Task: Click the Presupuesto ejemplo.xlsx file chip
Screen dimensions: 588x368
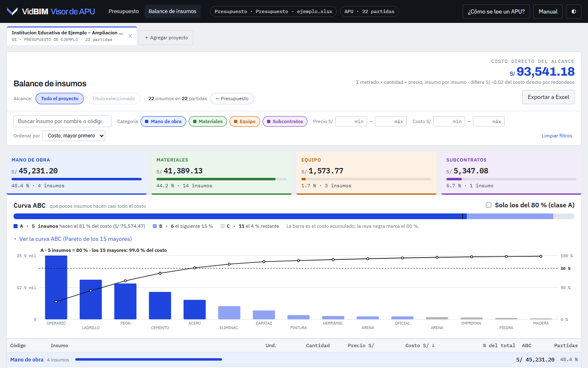Action: tap(274, 11)
